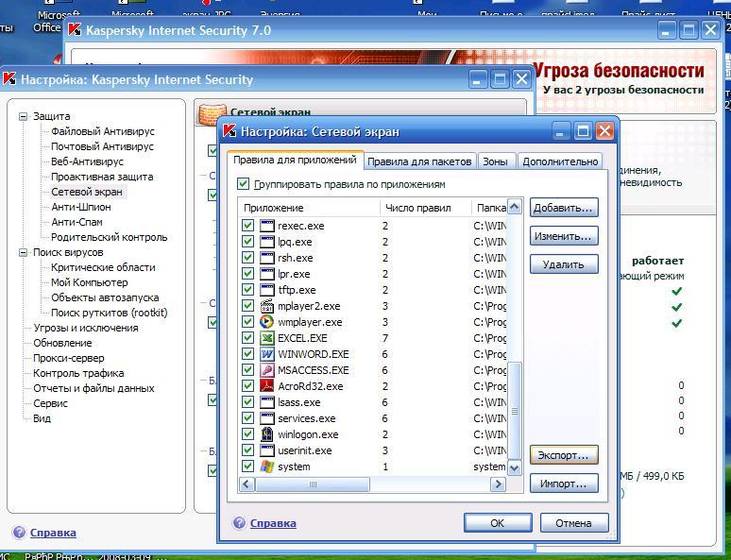
Task: Open Проактивная защита settings
Action: tap(102, 177)
